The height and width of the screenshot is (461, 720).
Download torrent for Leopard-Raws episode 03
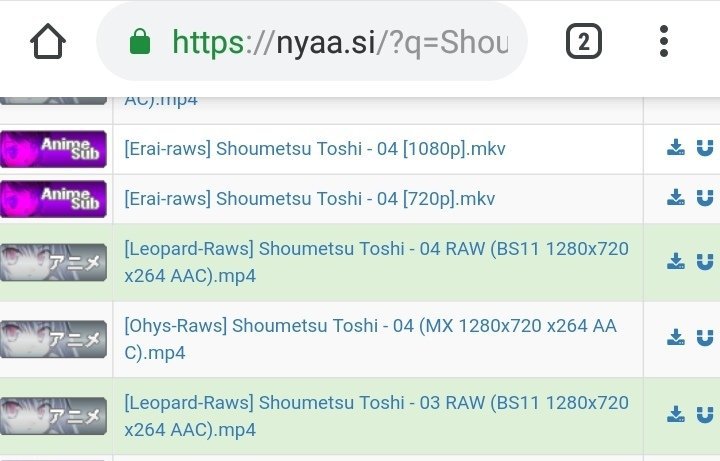[x=675, y=415]
